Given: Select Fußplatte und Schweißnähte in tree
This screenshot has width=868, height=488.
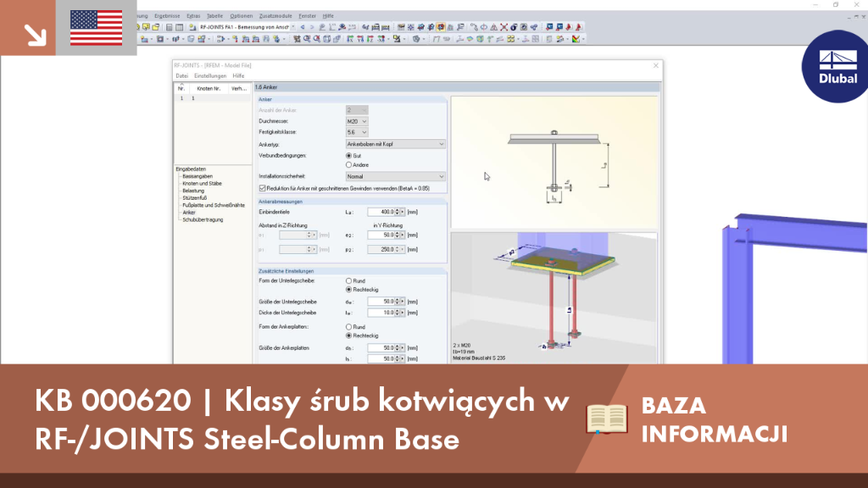Looking at the screenshot, I should (214, 205).
